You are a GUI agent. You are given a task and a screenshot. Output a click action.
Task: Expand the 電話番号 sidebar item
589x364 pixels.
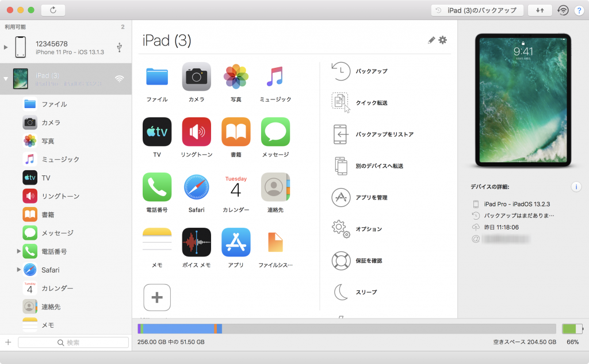point(18,251)
